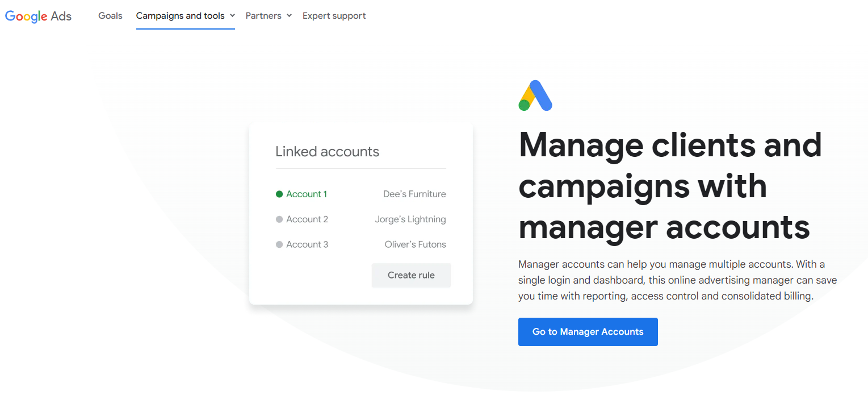The width and height of the screenshot is (868, 395).
Task: Click the Create rule button
Action: coord(411,275)
